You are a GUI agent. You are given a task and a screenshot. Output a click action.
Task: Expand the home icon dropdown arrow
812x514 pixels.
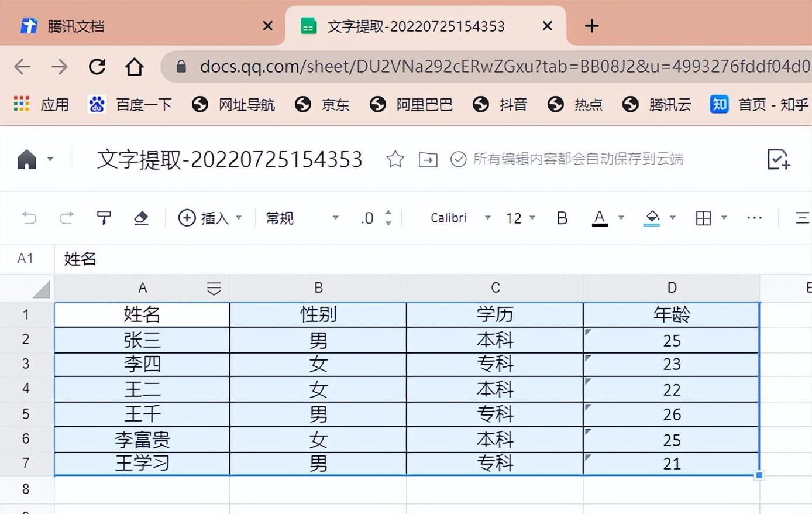50,159
